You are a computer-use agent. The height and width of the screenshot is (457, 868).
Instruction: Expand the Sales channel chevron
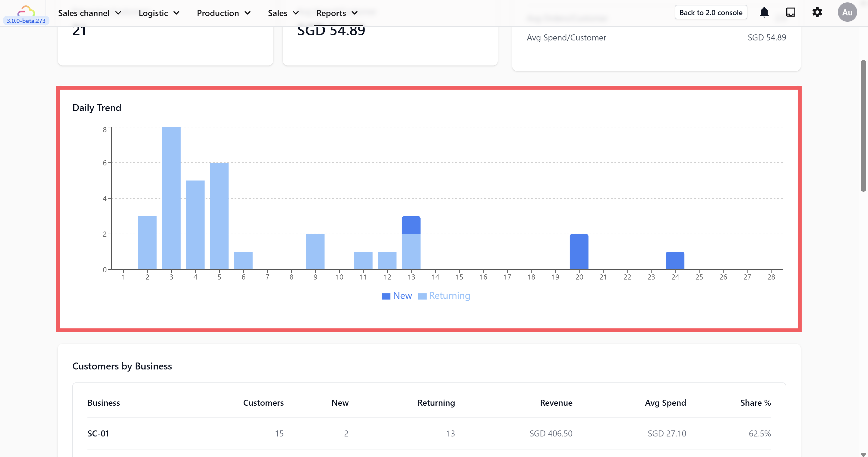click(x=118, y=13)
